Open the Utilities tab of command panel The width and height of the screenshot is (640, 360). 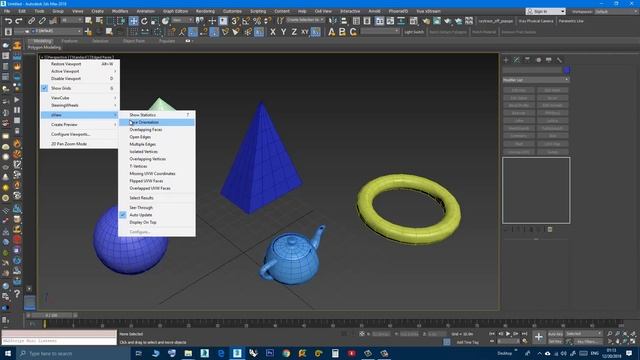pyautogui.click(x=559, y=60)
